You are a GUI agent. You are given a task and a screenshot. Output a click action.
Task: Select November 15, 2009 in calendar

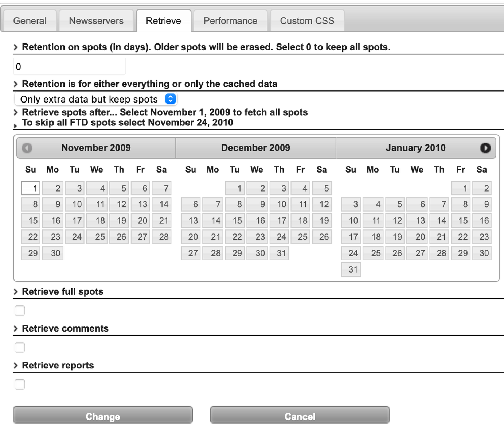pyautogui.click(x=31, y=220)
